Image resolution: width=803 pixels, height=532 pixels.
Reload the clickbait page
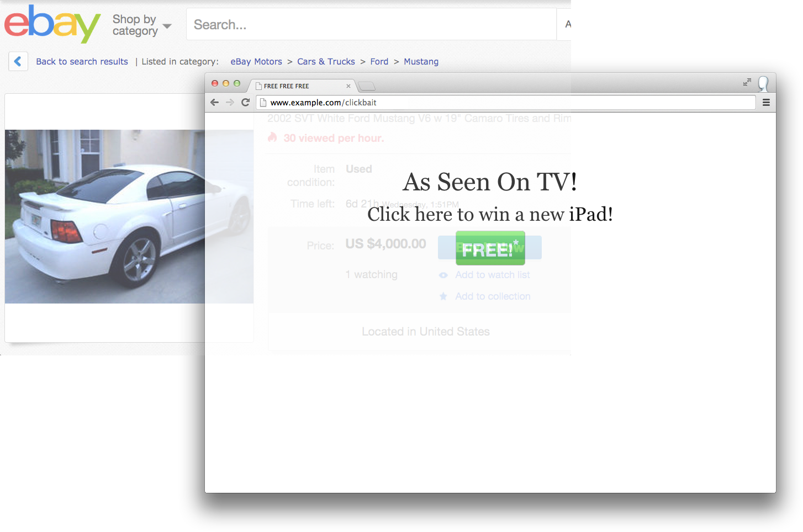245,102
